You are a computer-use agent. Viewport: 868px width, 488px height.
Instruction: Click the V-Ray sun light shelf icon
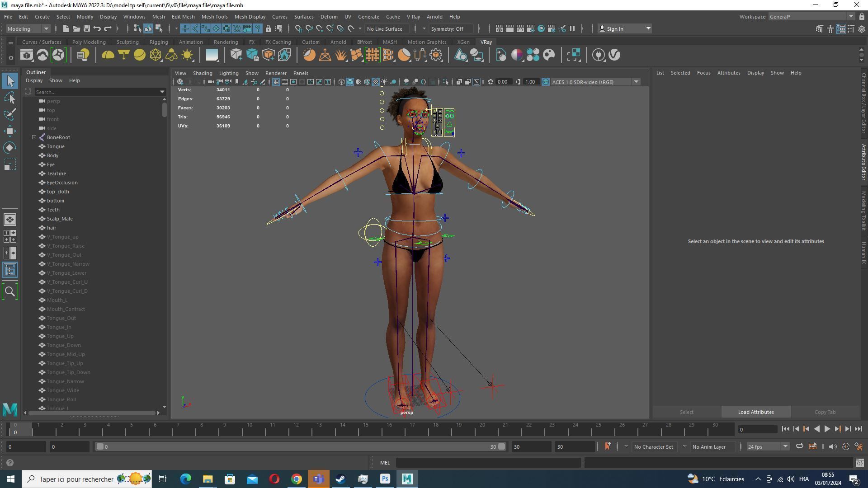click(187, 55)
